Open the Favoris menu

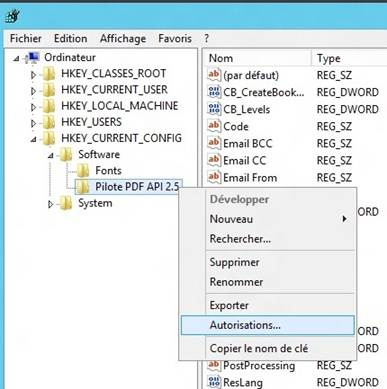click(175, 39)
